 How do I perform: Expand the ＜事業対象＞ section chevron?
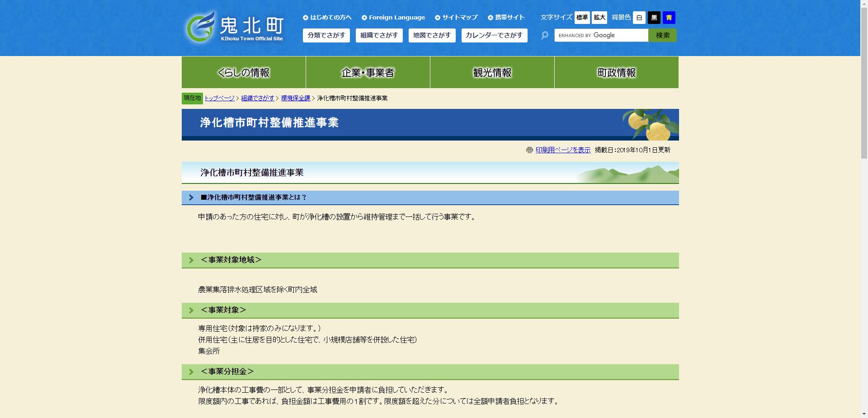click(191, 310)
